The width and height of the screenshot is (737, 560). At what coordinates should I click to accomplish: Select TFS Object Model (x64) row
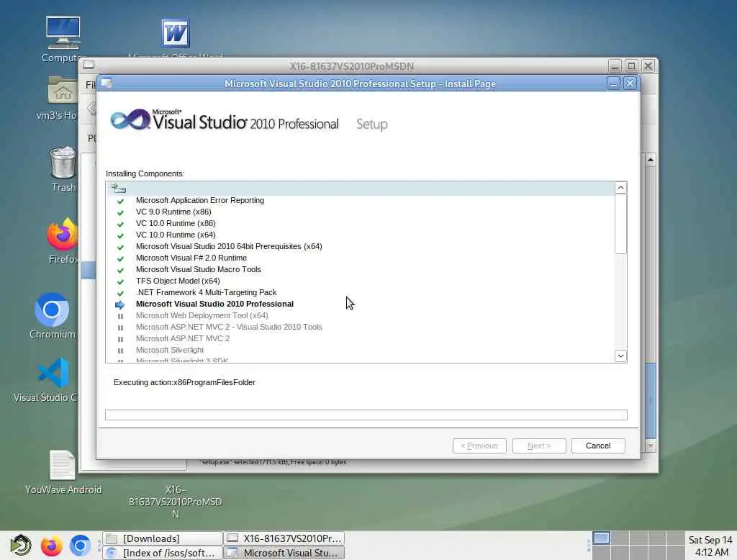click(x=361, y=281)
